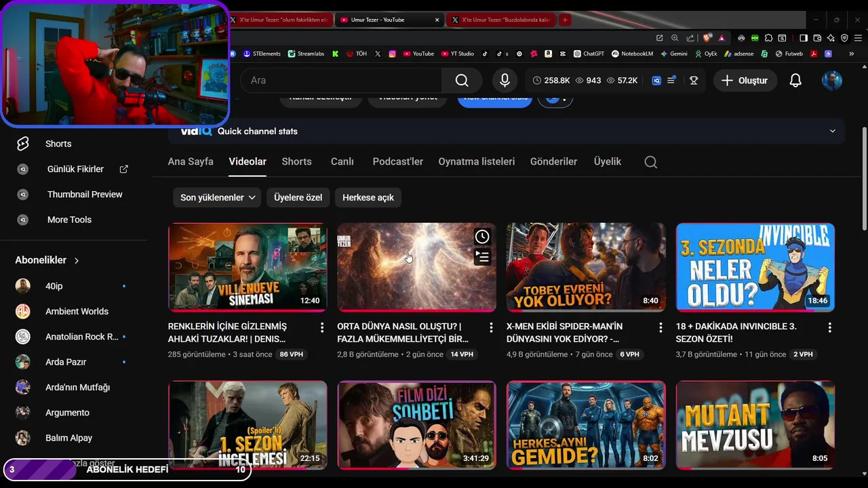The height and width of the screenshot is (488, 868).
Task: Switch to the channel Shorts tab
Action: click(297, 161)
